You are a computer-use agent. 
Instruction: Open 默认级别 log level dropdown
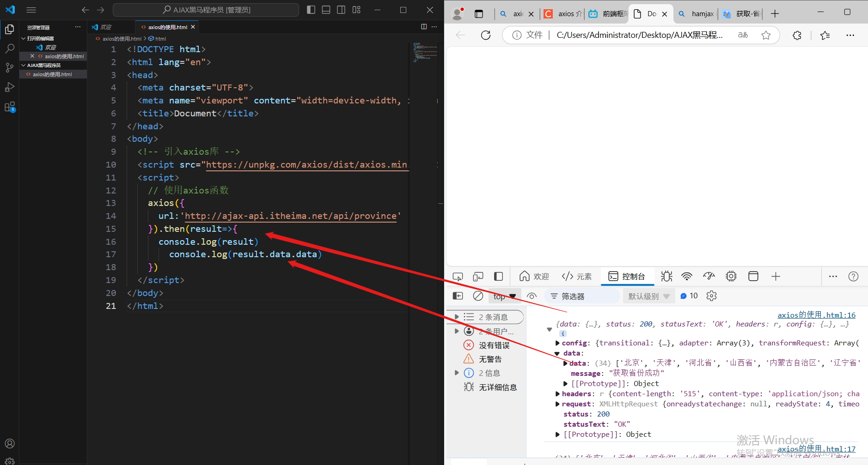pos(649,296)
